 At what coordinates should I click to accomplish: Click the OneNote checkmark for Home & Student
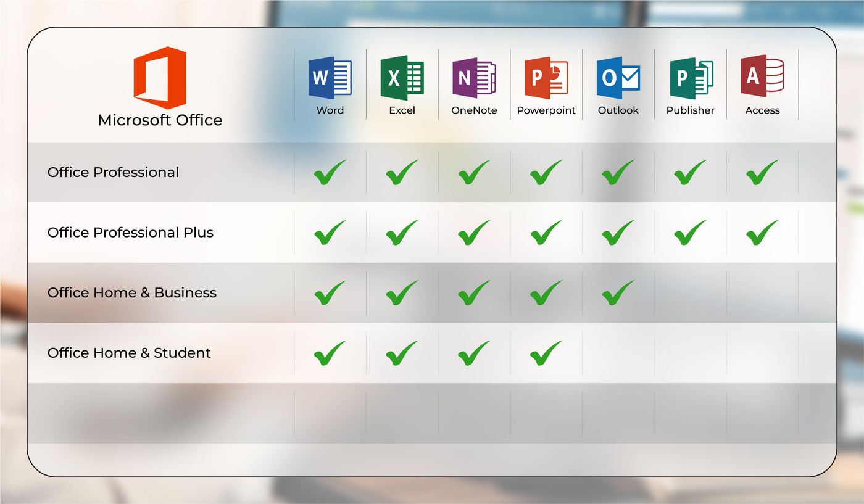(x=474, y=353)
